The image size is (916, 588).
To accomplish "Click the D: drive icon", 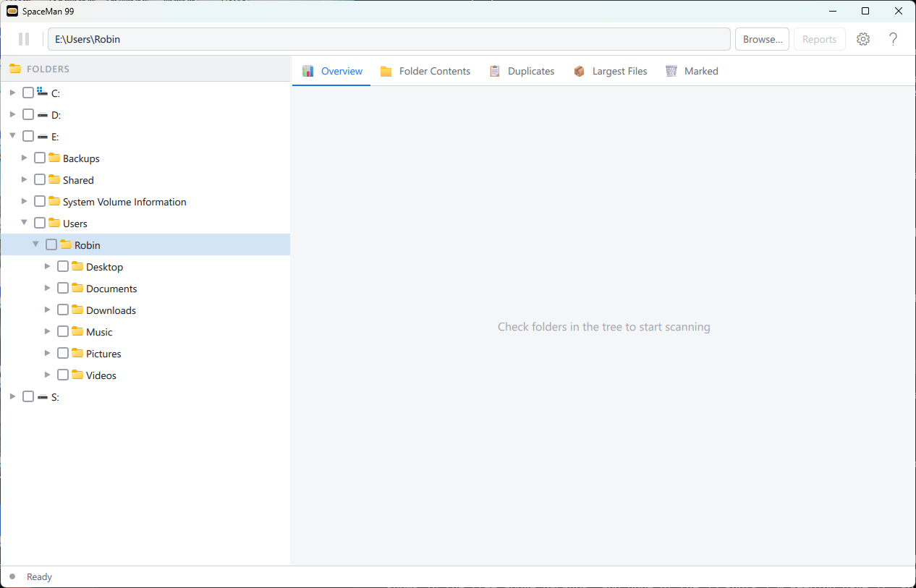I will (x=43, y=114).
